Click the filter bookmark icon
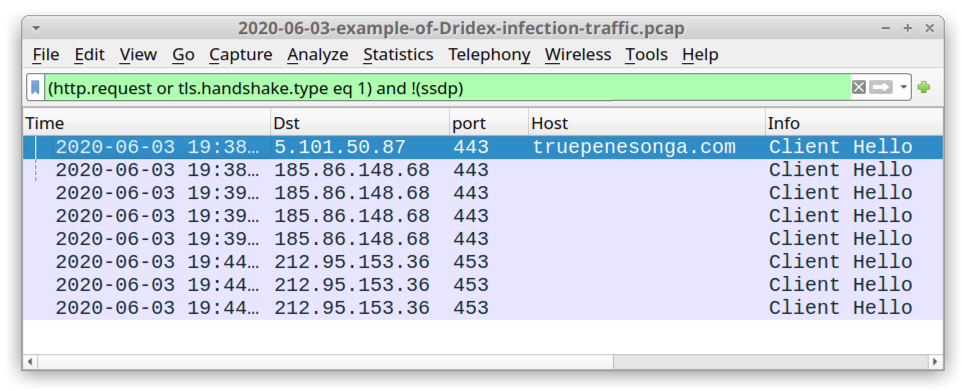The image size is (962, 391). coord(36,88)
